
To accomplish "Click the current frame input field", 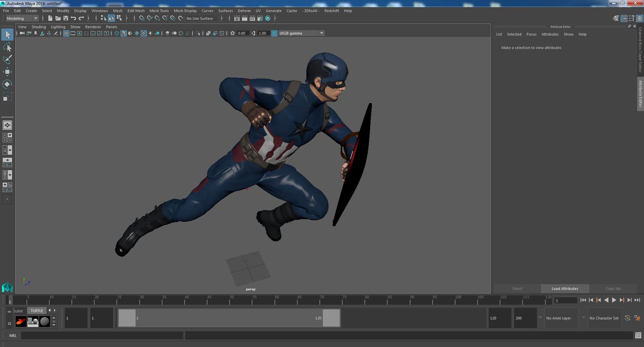I will tap(565, 301).
